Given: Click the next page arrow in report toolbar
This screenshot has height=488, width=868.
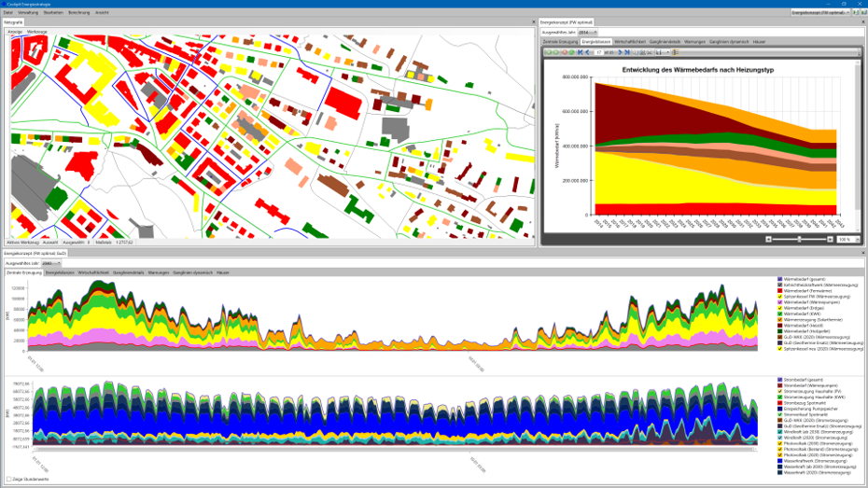Looking at the screenshot, I should 620,52.
